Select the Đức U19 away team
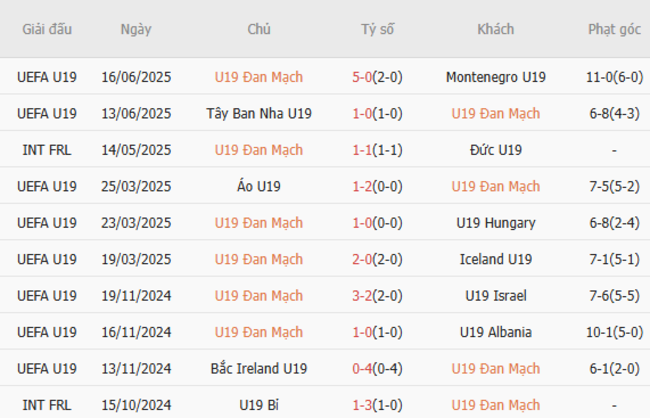 (x=495, y=150)
